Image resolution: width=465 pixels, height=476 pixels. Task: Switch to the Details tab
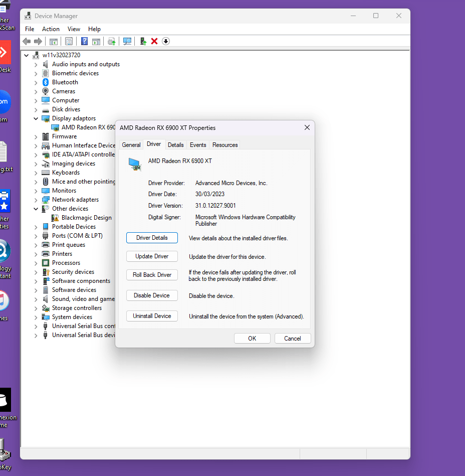(x=175, y=145)
